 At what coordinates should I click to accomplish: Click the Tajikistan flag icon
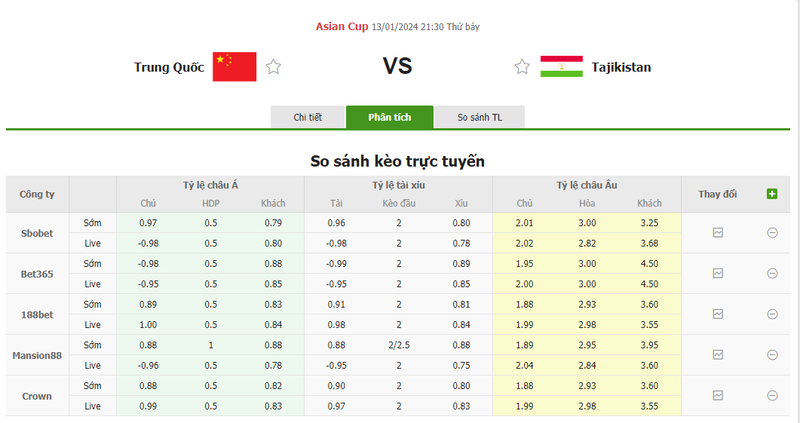(x=561, y=67)
